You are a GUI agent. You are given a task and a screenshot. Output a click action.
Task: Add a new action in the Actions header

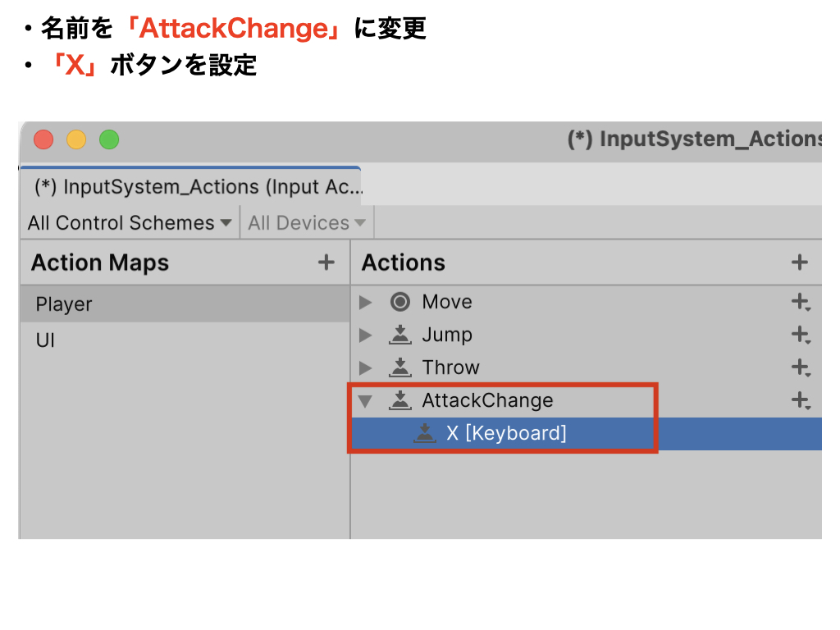(799, 262)
